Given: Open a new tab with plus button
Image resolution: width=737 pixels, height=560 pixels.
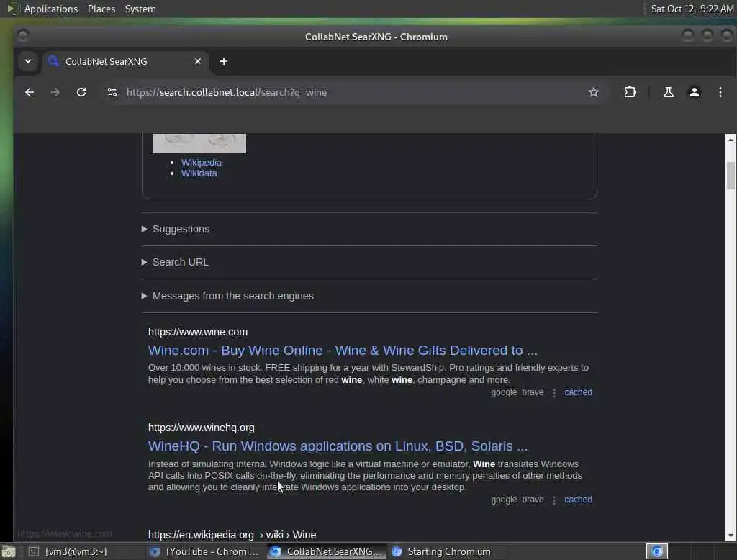Looking at the screenshot, I should pyautogui.click(x=224, y=62).
